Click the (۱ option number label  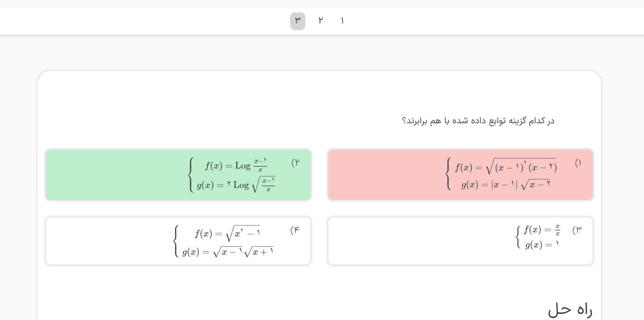578,163
